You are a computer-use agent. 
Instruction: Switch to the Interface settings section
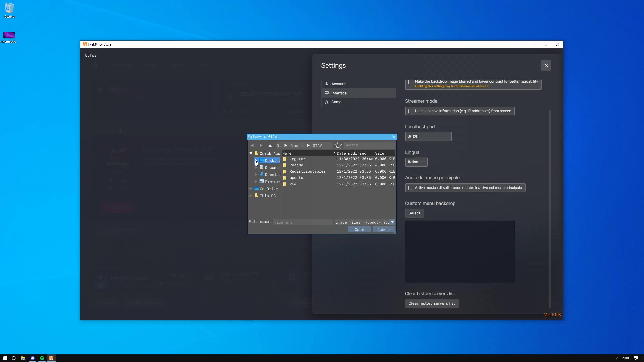tap(338, 93)
